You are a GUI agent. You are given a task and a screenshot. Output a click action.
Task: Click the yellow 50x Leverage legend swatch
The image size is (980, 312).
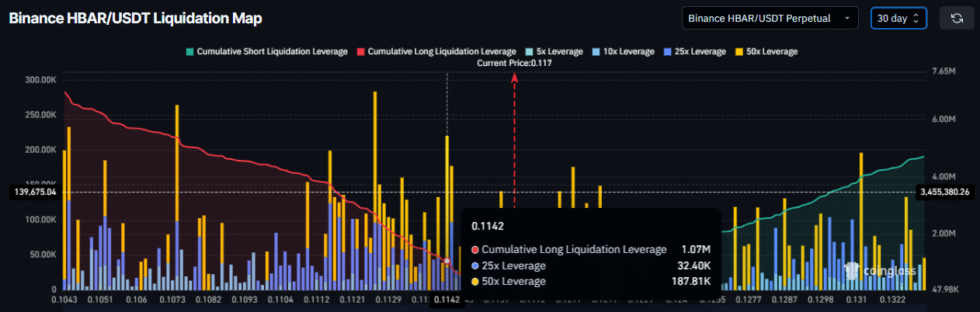click(740, 52)
